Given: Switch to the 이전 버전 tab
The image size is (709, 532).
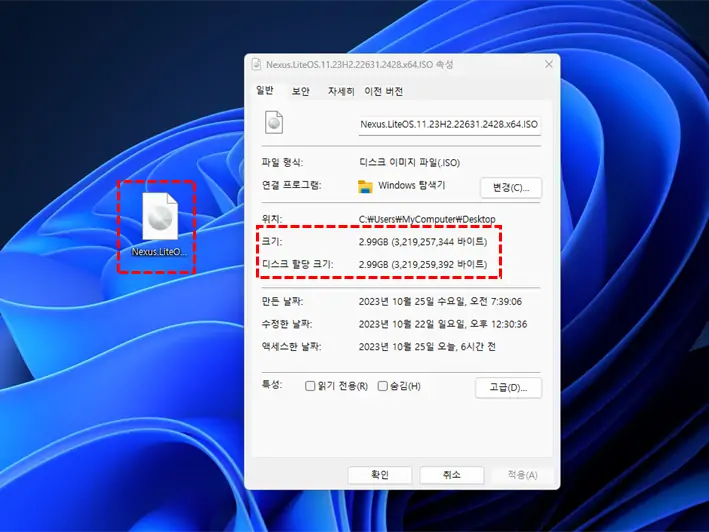Looking at the screenshot, I should pyautogui.click(x=383, y=91).
